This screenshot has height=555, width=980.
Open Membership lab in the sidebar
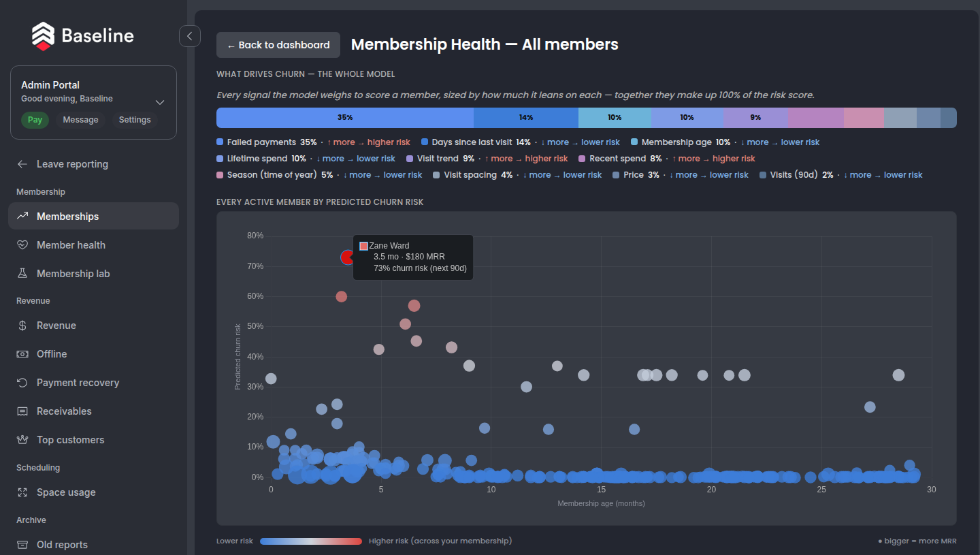[x=93, y=274]
